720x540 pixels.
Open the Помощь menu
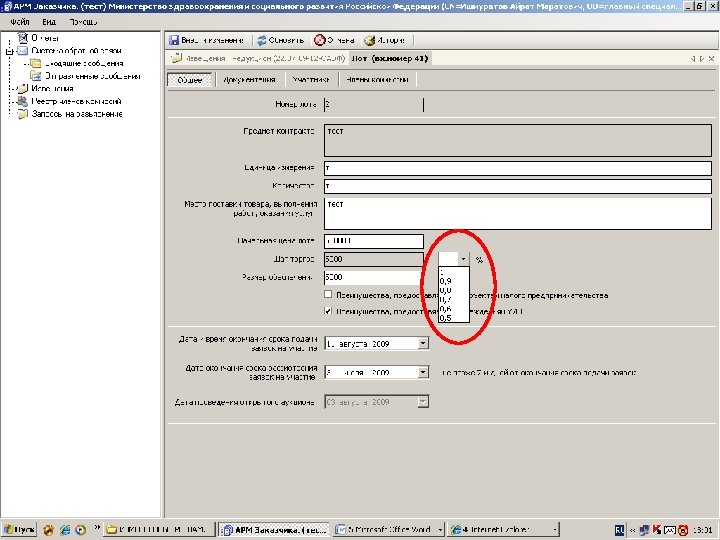tap(83, 22)
